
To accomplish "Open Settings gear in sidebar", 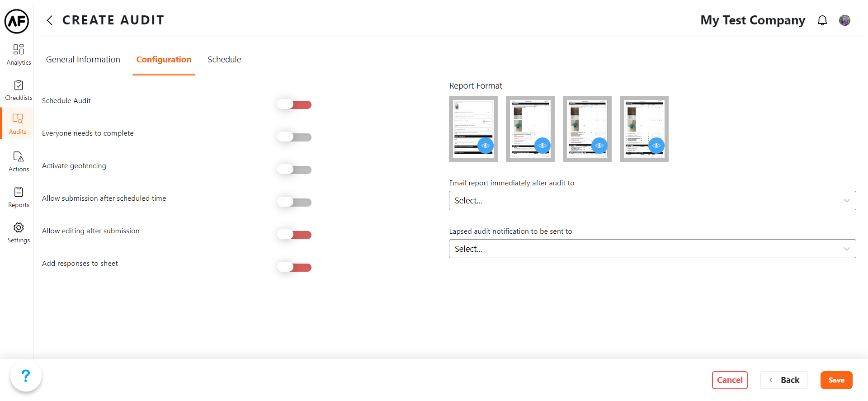I will (x=19, y=232).
